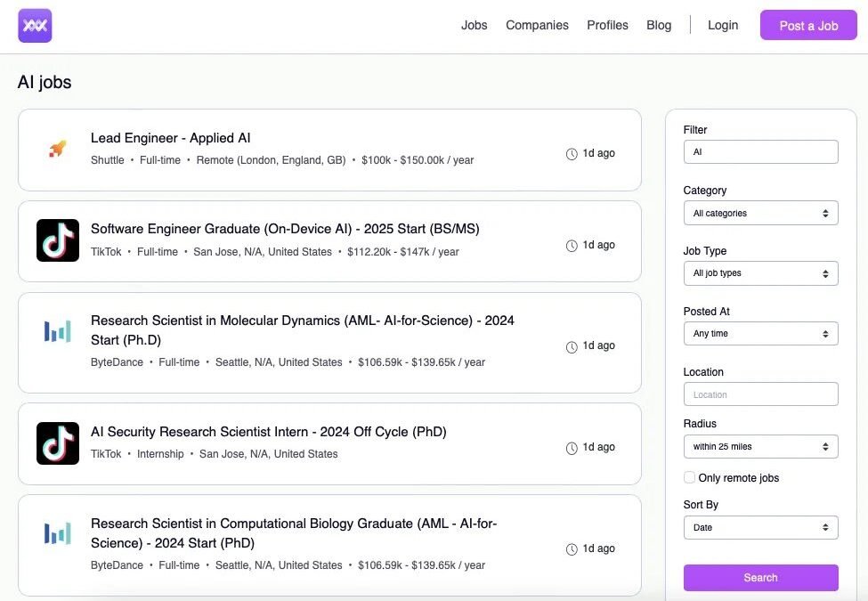This screenshot has width=868, height=601.
Task: Click the Filter input containing AI
Action: click(x=760, y=151)
